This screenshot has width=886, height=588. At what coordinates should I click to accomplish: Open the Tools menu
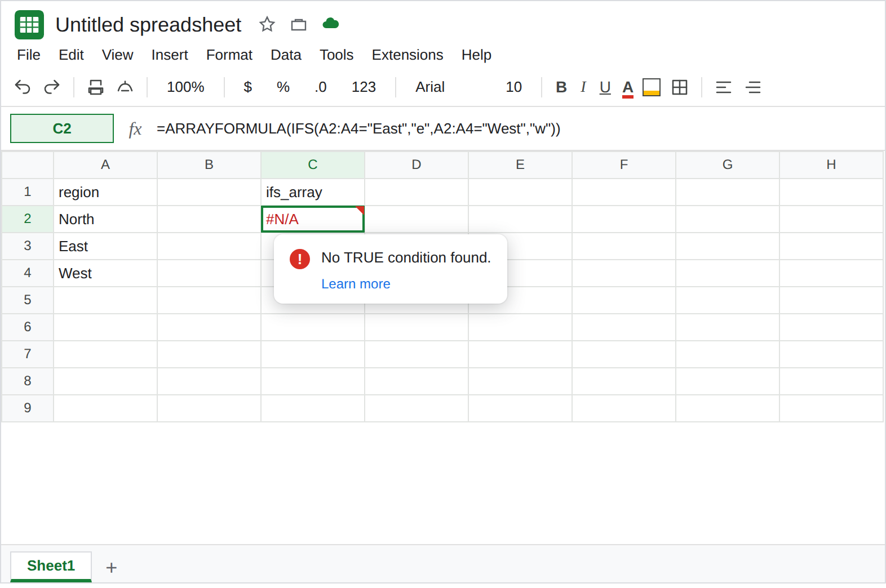pos(336,55)
